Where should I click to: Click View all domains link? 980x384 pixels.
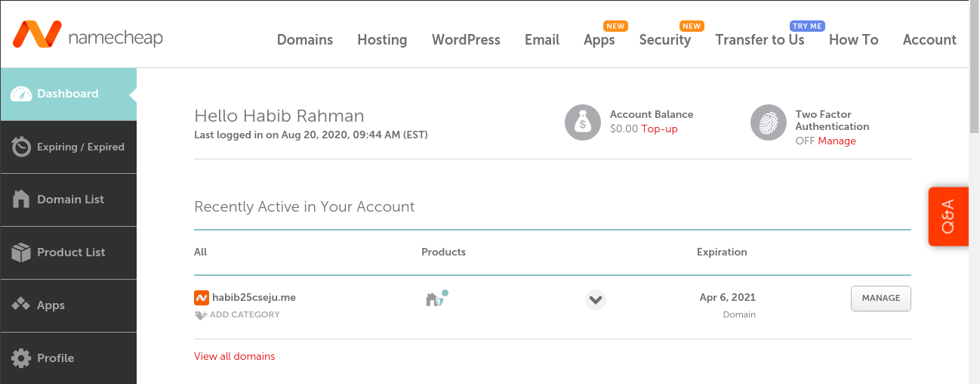(x=235, y=356)
